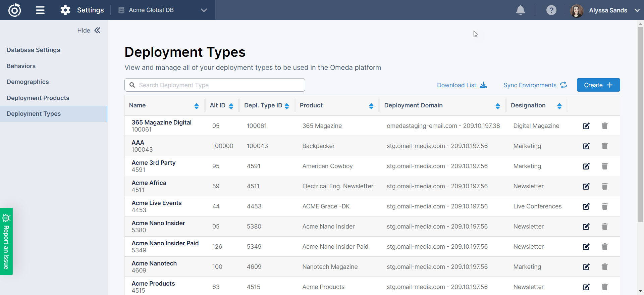This screenshot has width=644, height=295.
Task: Open Deployment Products page
Action: click(38, 98)
